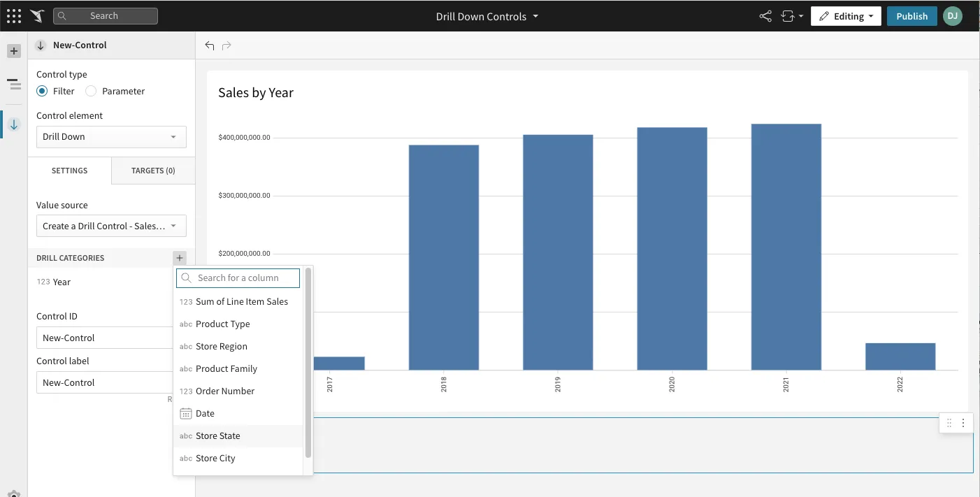Click the $400,000,000.00 axis label
Viewport: 980px width, 497px height.
tap(244, 138)
